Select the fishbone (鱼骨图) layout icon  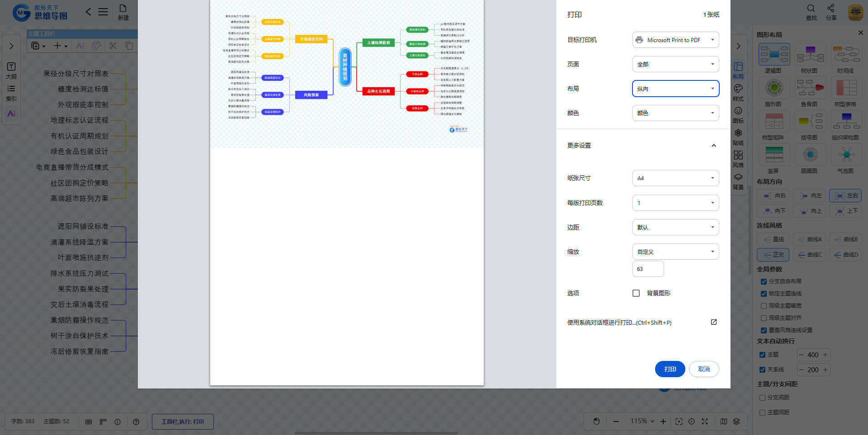tap(810, 88)
